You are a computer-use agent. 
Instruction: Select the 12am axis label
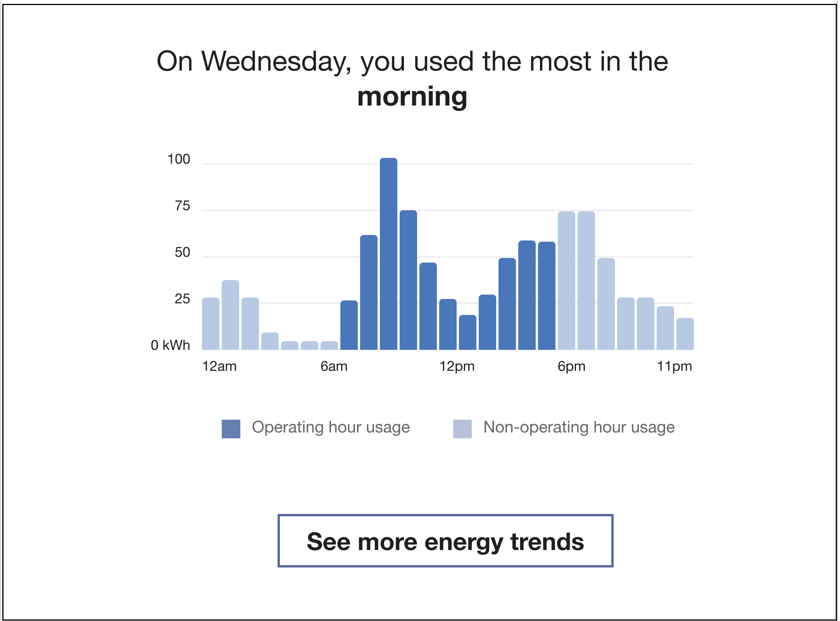(x=219, y=366)
